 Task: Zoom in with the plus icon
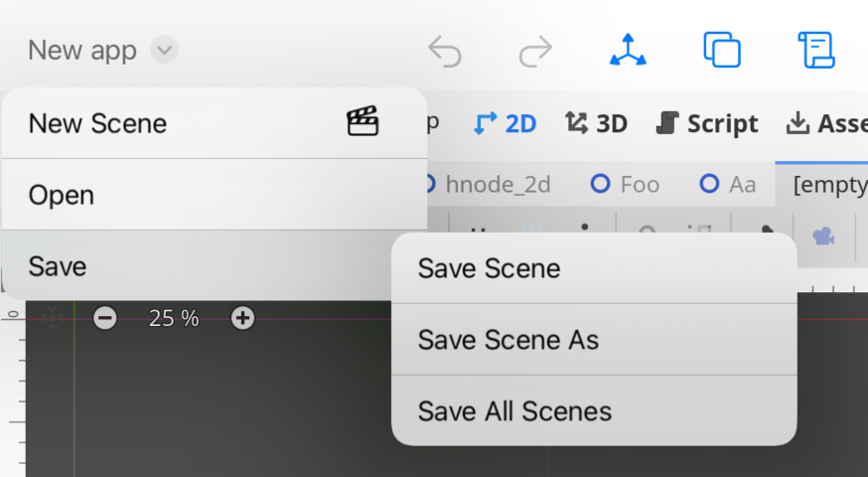[x=242, y=318]
